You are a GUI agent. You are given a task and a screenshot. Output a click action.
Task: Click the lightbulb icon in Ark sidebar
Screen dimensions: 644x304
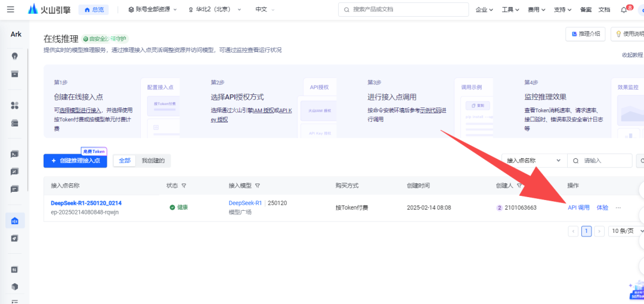(15, 56)
